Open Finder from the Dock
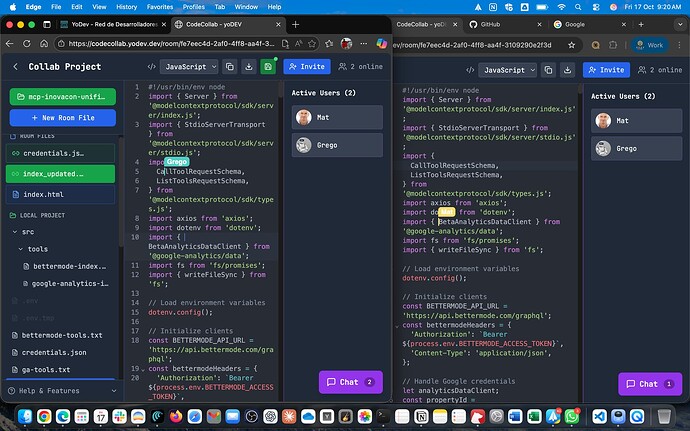690x431 pixels. click(25, 416)
